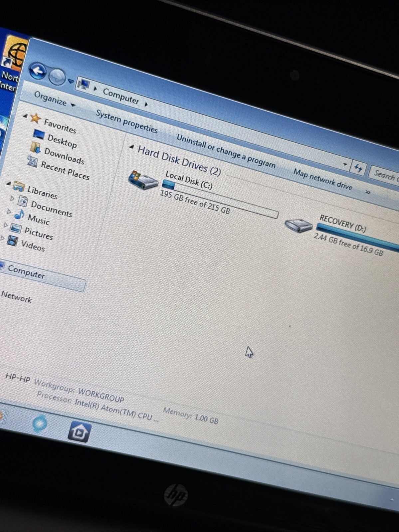Select Libraries in navigation pane
The width and height of the screenshot is (399, 532).
42,193
